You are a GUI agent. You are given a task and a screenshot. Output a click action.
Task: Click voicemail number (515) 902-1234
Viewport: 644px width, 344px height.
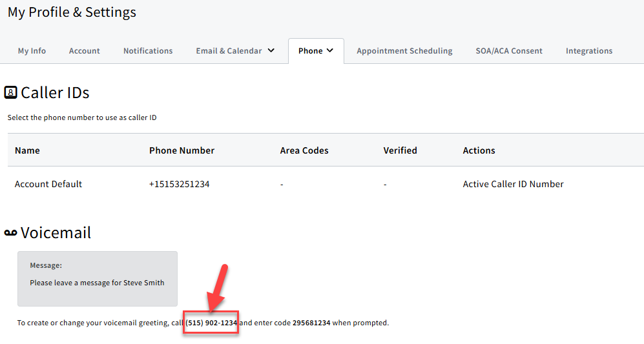tap(211, 323)
